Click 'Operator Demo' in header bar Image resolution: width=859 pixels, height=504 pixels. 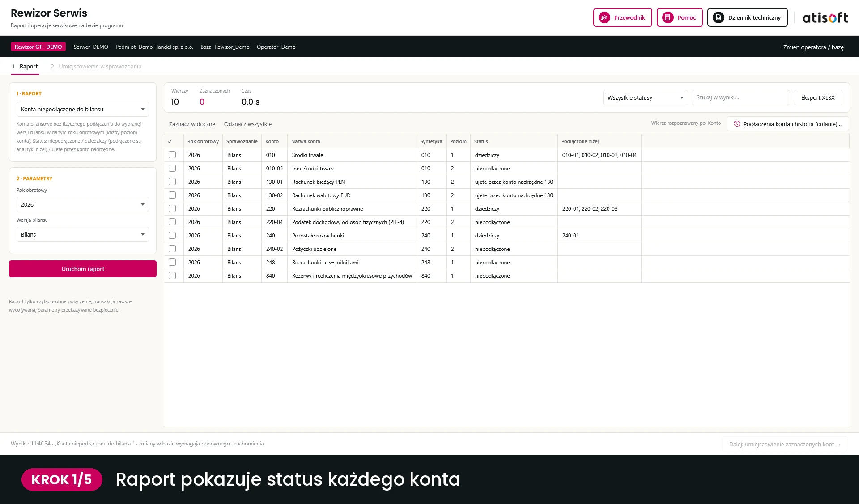276,47
